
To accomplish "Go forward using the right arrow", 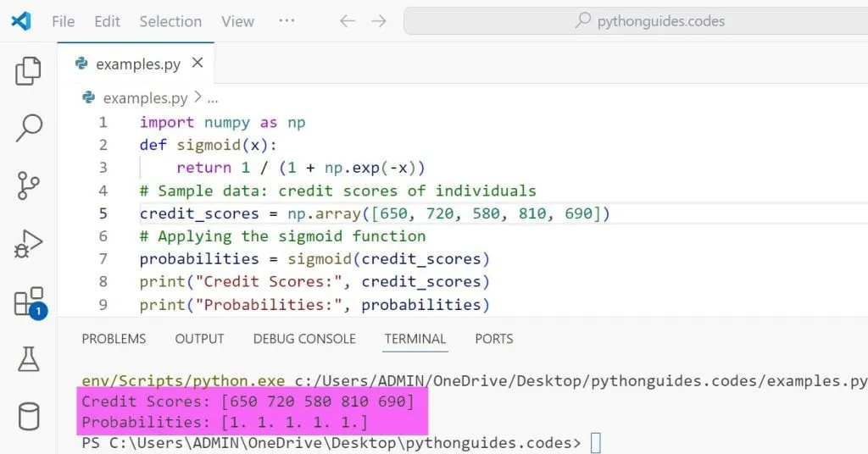I will pos(379,21).
